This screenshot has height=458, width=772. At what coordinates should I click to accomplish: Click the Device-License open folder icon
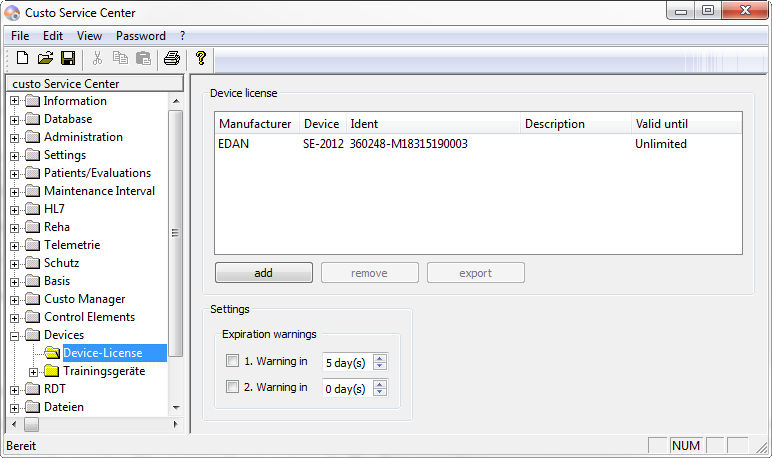click(52, 353)
